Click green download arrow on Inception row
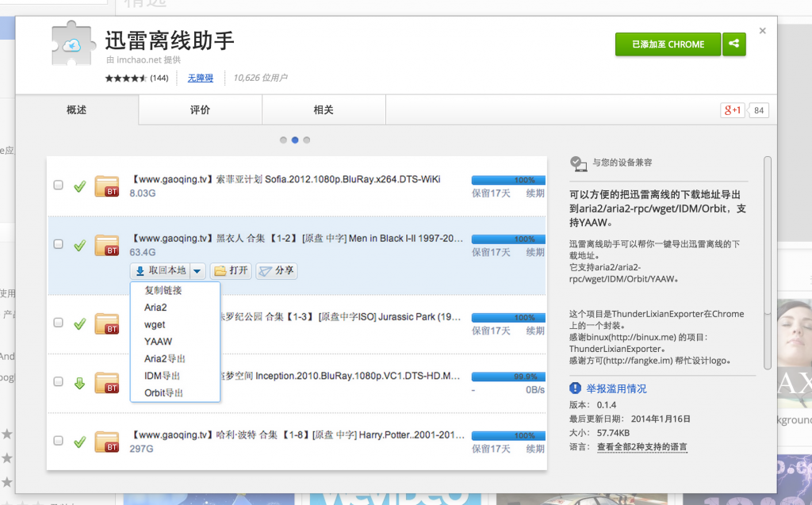 [79, 383]
